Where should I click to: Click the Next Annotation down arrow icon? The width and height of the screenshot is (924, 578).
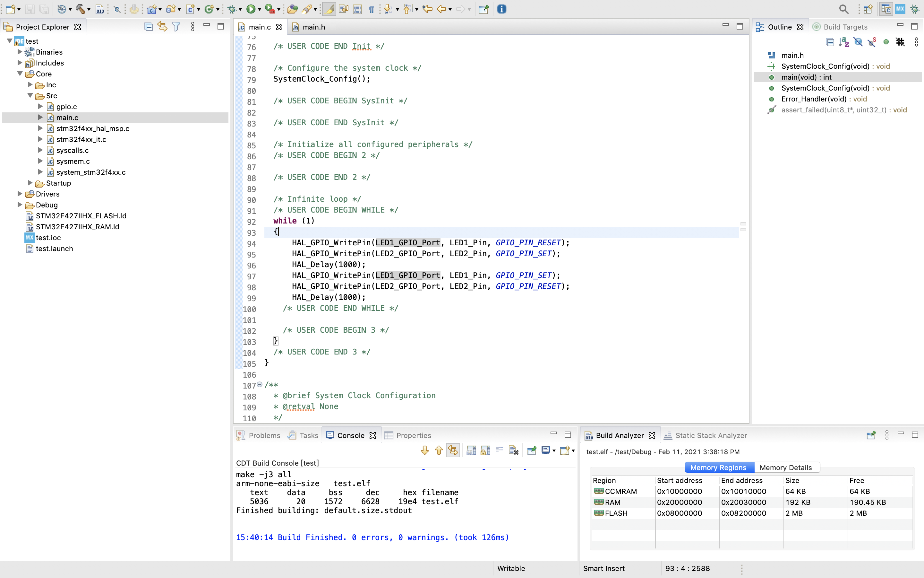[389, 9]
